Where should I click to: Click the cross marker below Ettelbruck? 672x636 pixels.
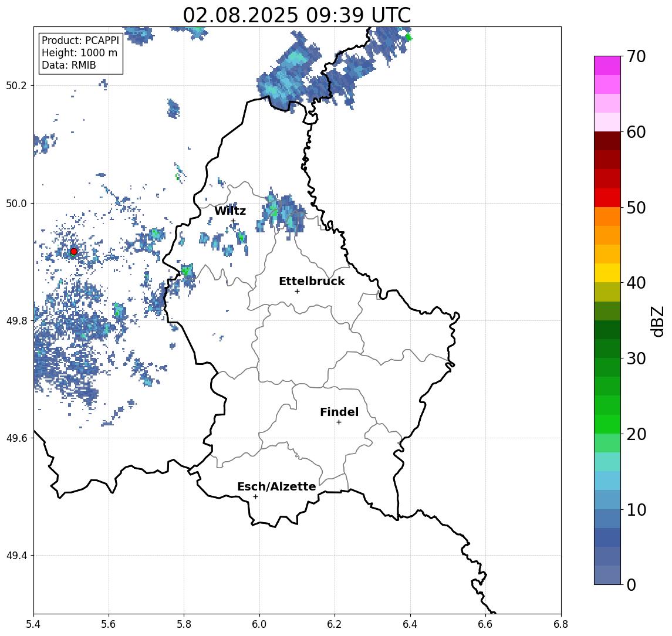point(297,292)
